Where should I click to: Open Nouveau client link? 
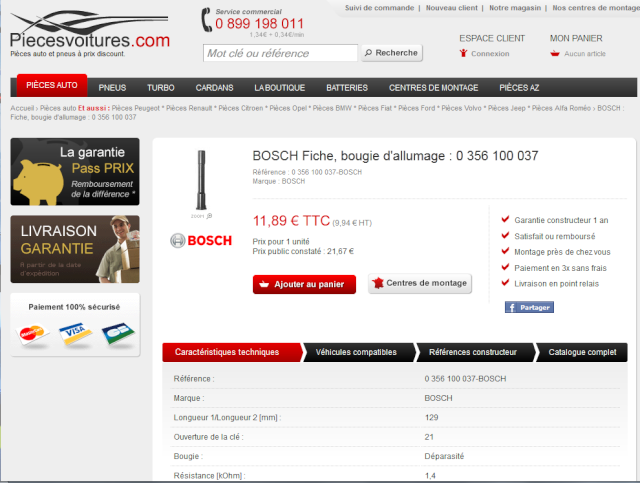coord(451,8)
